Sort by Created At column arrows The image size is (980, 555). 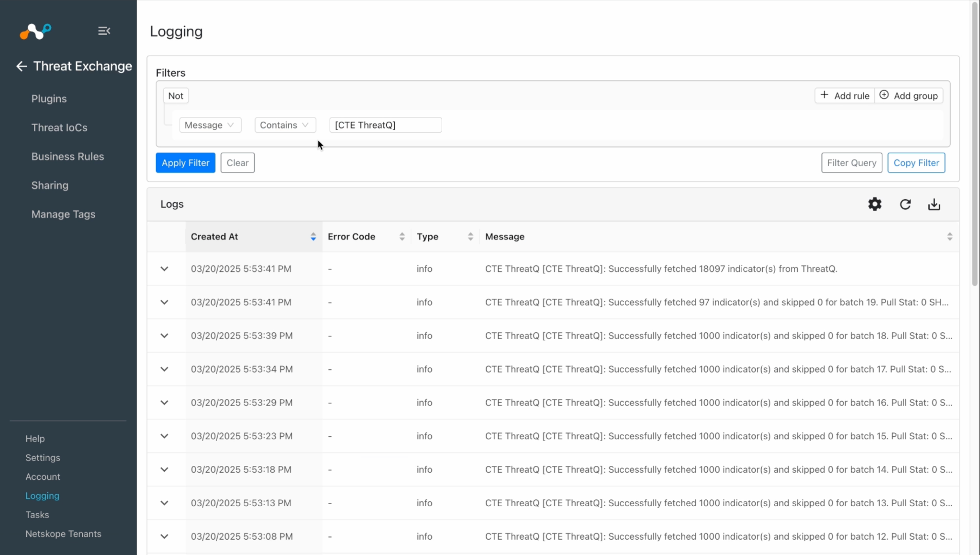coord(313,237)
